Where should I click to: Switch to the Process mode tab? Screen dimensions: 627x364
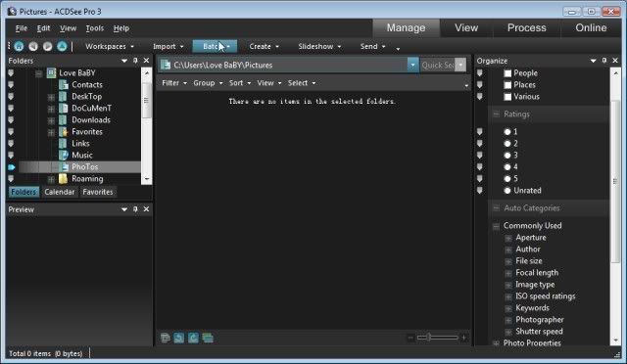(527, 28)
